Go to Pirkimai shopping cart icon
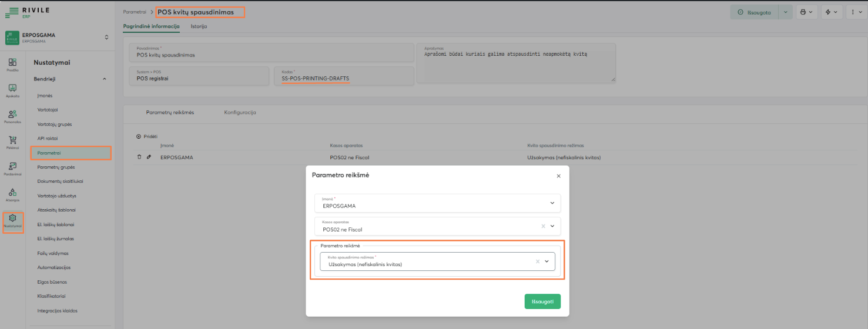Screen dimensions: 868x329 tap(12, 141)
